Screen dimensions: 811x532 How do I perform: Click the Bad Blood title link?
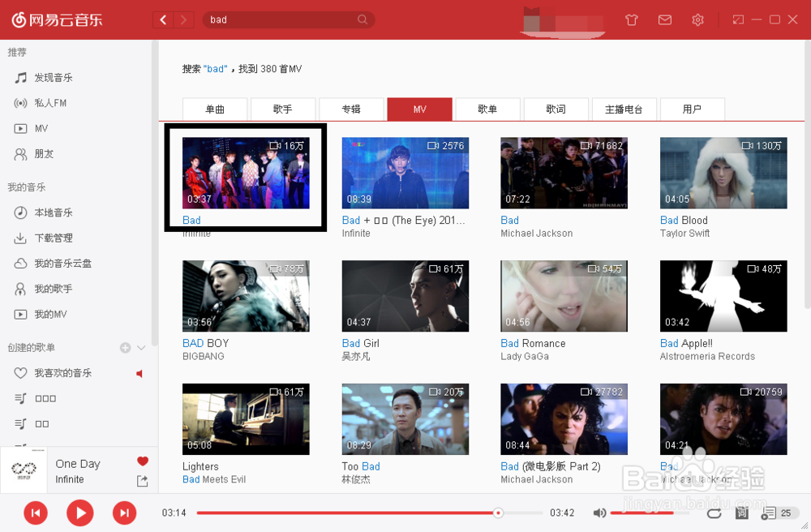tap(684, 221)
